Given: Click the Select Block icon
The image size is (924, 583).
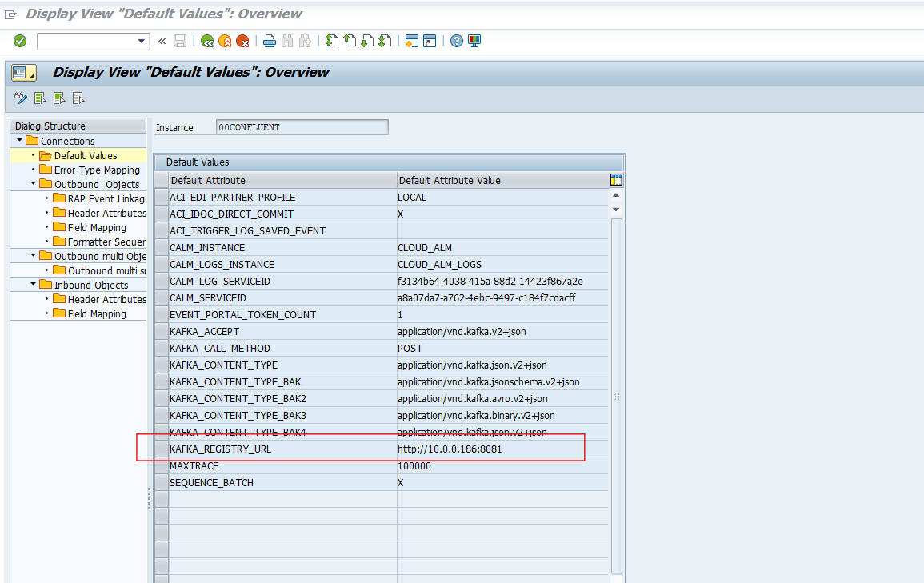Looking at the screenshot, I should click(59, 98).
